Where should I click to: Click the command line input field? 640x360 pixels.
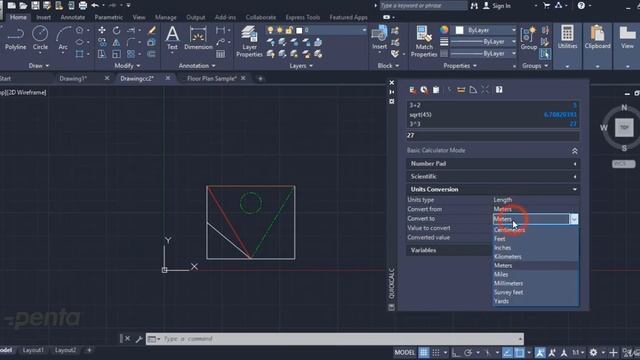pos(341,339)
